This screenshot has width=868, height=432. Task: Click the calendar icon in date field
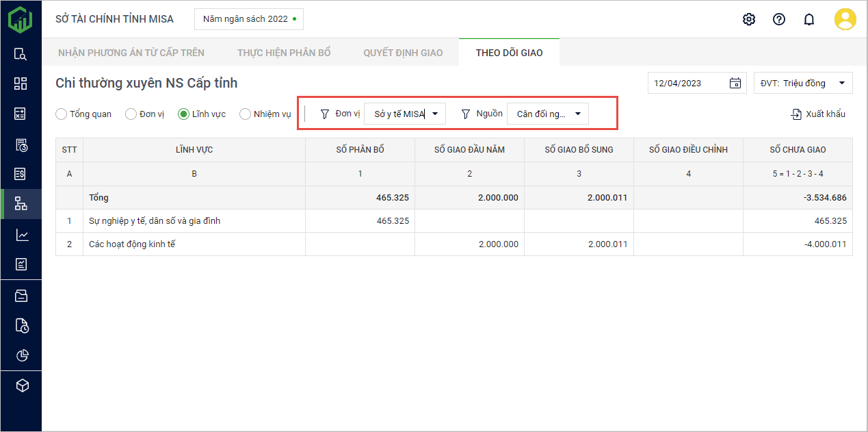pos(735,84)
